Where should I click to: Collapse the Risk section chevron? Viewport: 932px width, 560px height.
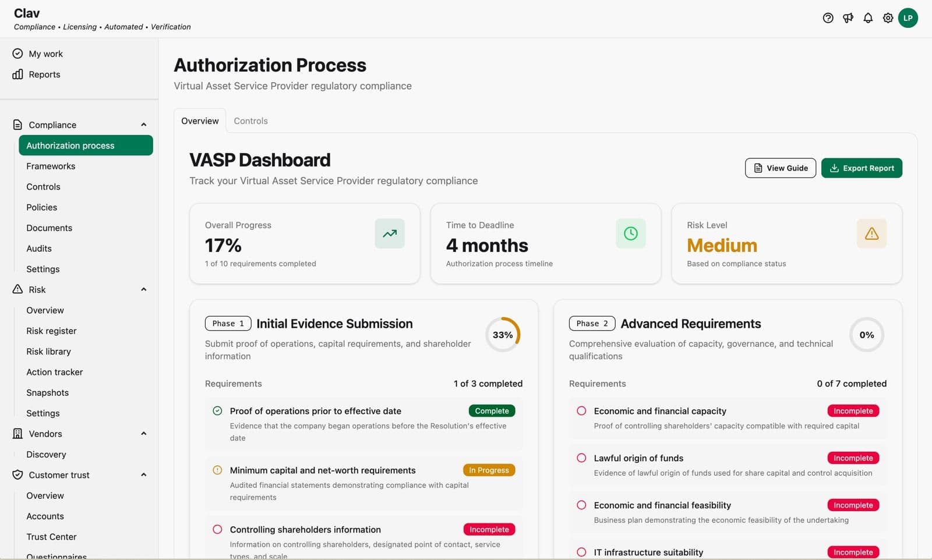pos(144,289)
